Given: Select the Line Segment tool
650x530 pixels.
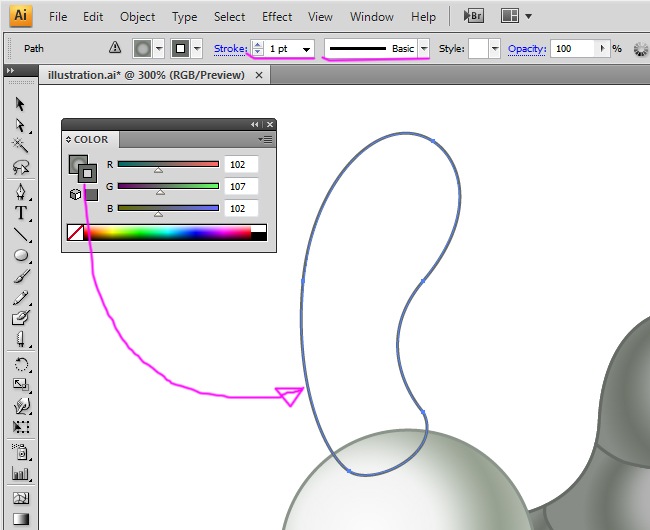Looking at the screenshot, I should 21,235.
